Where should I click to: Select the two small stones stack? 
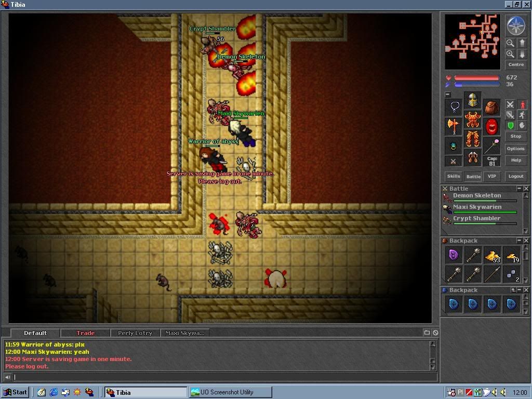pyautogui.click(x=512, y=274)
